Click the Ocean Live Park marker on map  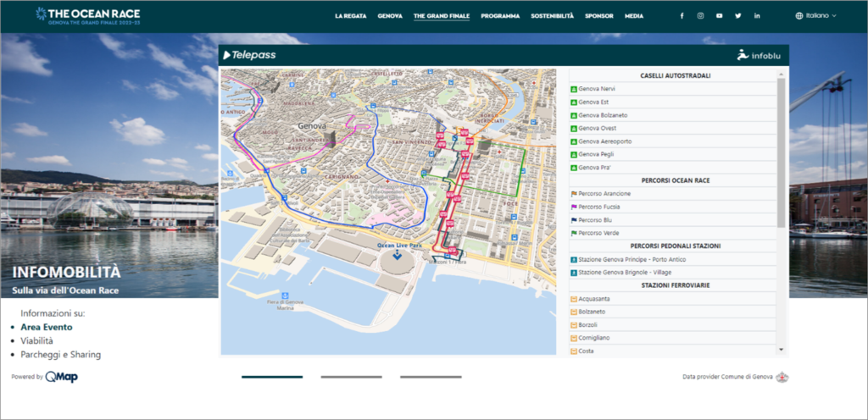[x=397, y=254]
